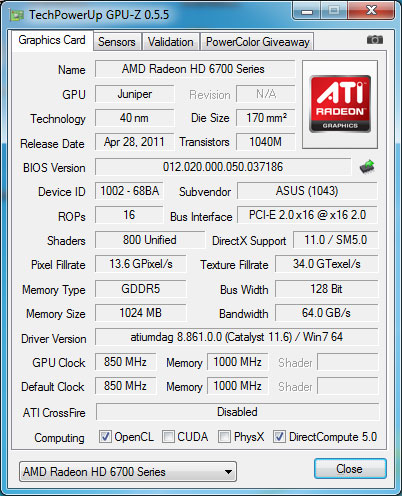The height and width of the screenshot is (496, 402).
Task: Select the Graphics Card tab
Action: click(x=52, y=40)
